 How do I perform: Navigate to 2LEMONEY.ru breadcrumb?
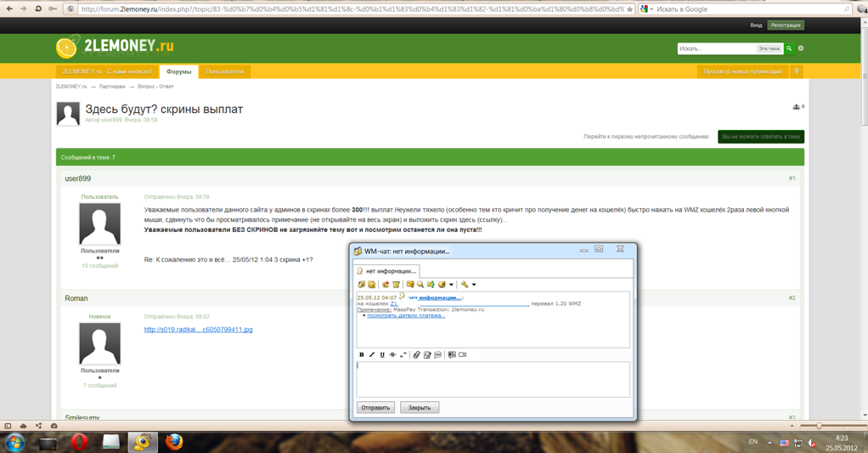coord(70,87)
